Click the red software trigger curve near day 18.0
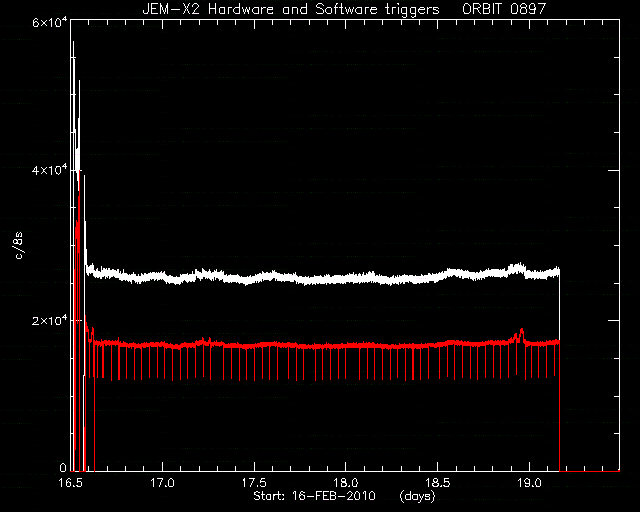The image size is (640, 512). (346, 346)
